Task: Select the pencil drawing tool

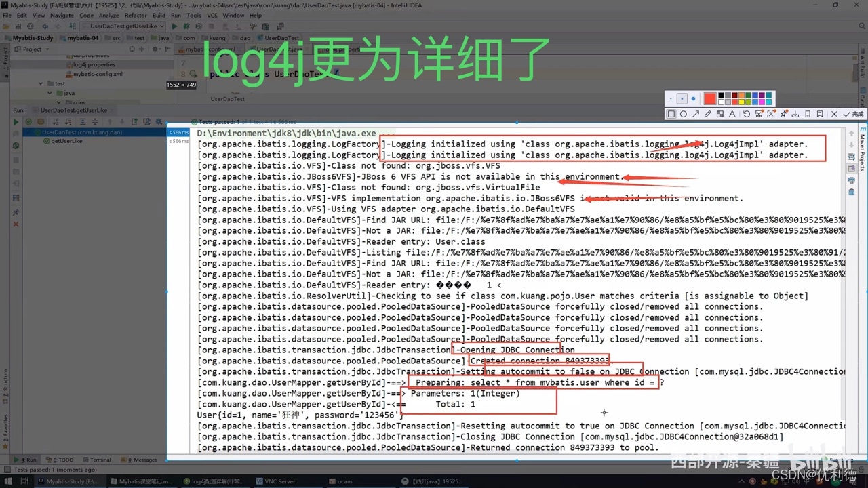Action: coord(708,115)
